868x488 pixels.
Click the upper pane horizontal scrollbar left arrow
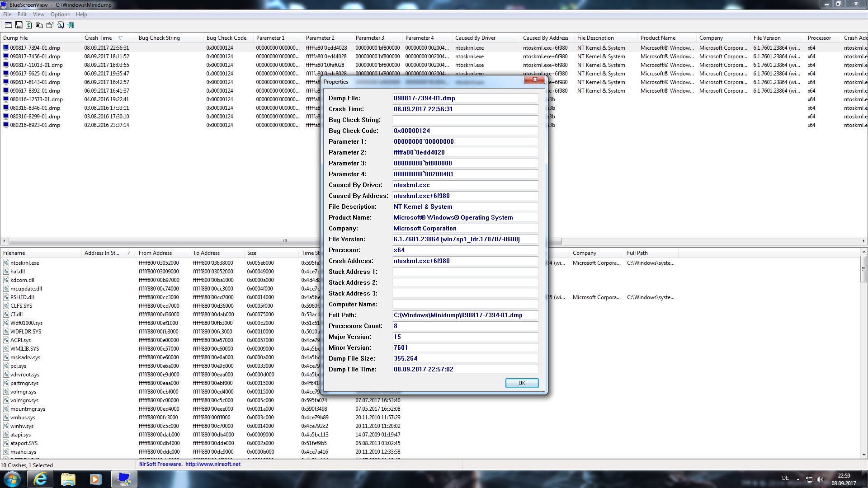[x=4, y=241]
